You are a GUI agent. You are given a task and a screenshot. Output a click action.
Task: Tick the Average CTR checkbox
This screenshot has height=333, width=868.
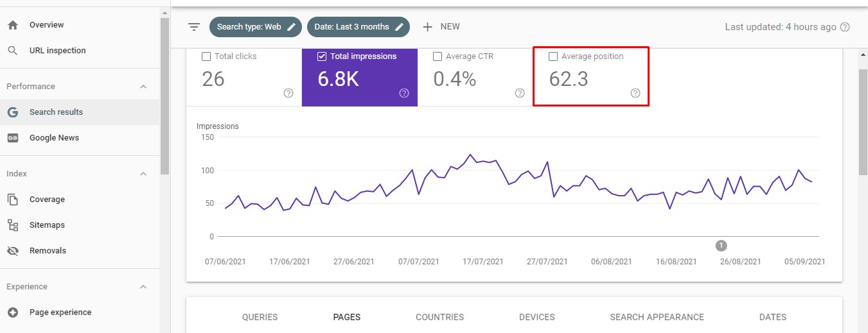click(438, 56)
